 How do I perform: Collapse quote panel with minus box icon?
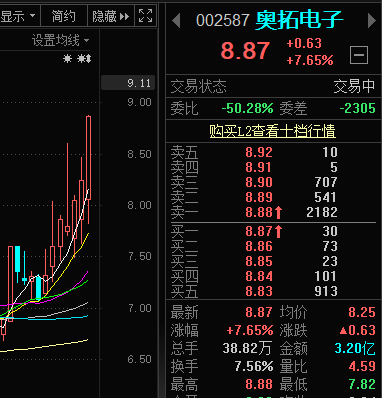(359, 55)
